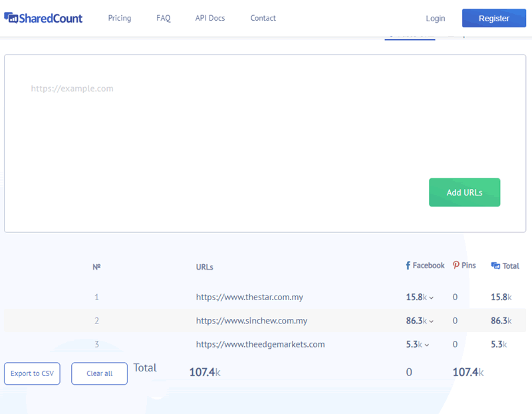This screenshot has height=414, width=532.
Task: Click the summary grand total 107.4k at right
Action: tap(468, 372)
